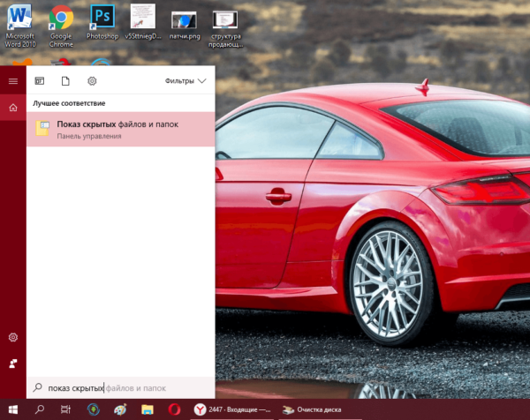Filter search results by documents

(x=65, y=81)
